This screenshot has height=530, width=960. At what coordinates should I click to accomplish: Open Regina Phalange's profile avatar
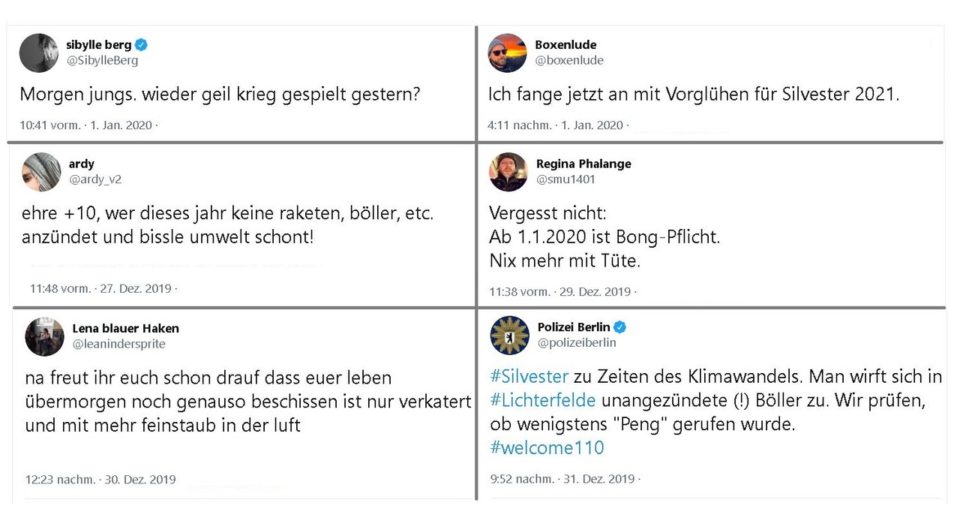(x=508, y=172)
